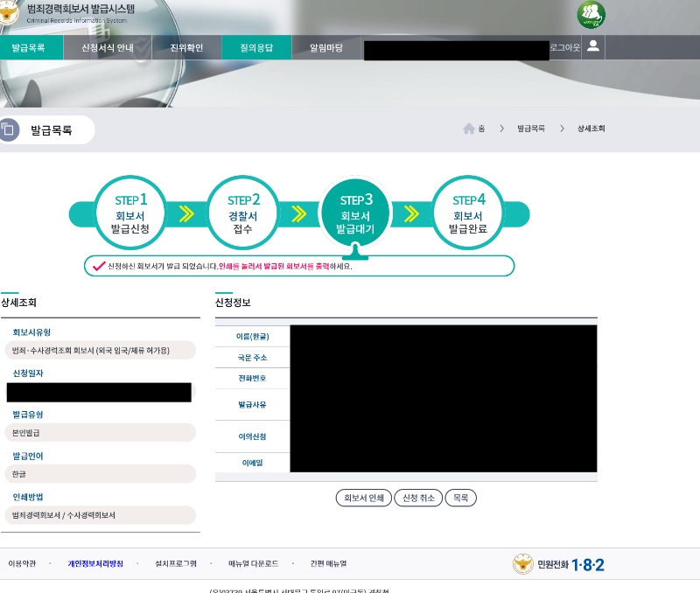Click the user profile icon beside 로그아웃

click(x=592, y=48)
